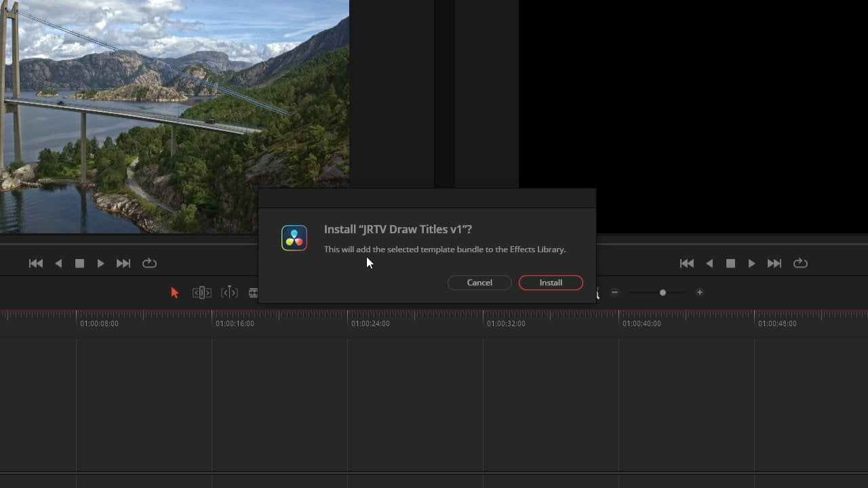Select the razor blade edit mode

point(254,292)
